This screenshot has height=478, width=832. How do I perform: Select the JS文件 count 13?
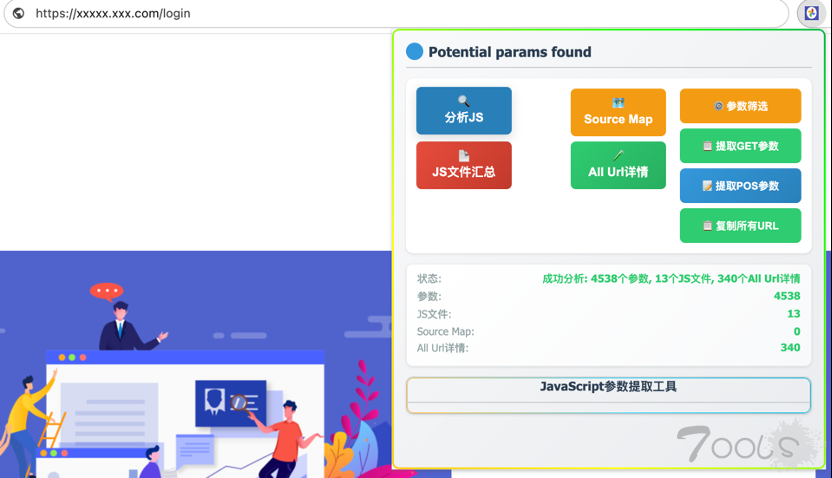(793, 314)
